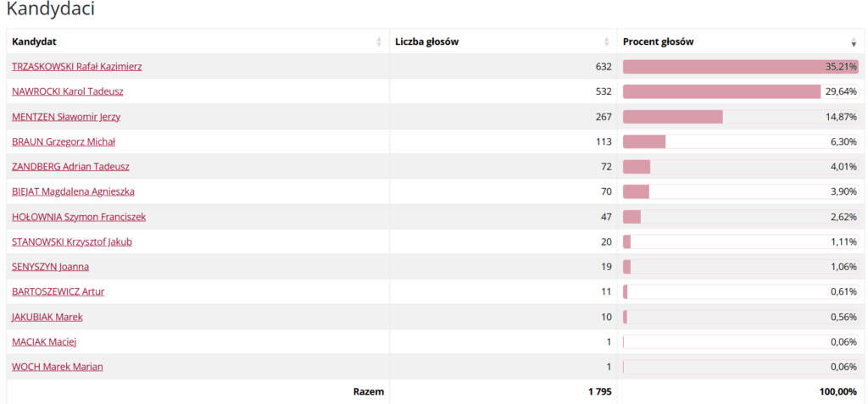Screen dimensions: 868x404
Task: View STANOWSKI Krzysztof Jakub candidate
Action: 72,241
